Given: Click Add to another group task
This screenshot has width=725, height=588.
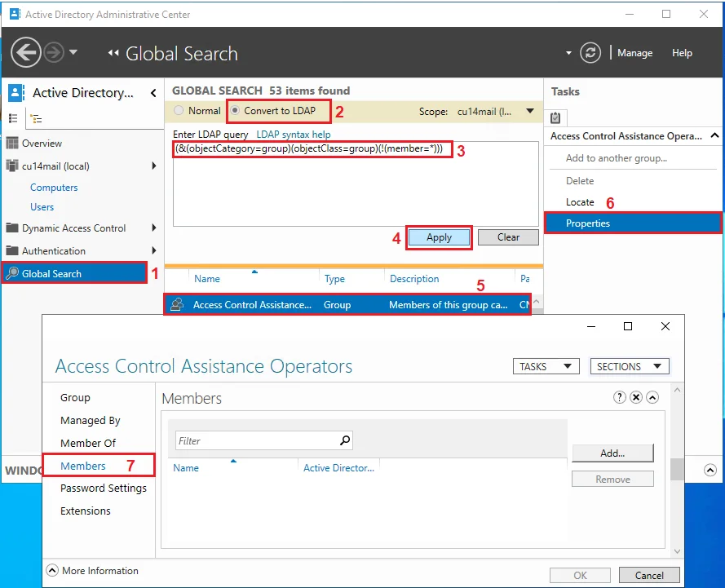Looking at the screenshot, I should (617, 158).
